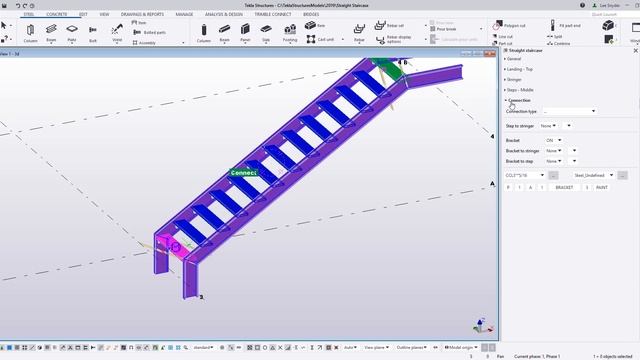Click the Pour break tool

[x=443, y=29]
